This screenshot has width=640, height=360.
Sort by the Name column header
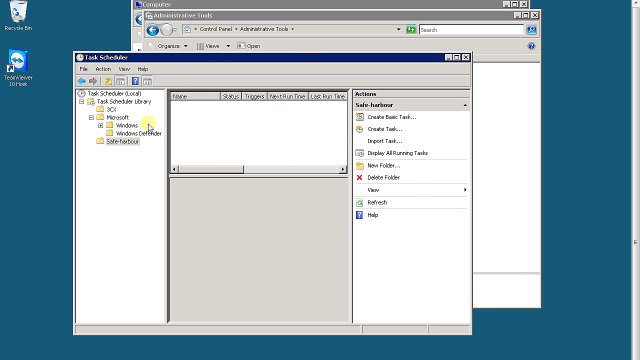click(195, 97)
